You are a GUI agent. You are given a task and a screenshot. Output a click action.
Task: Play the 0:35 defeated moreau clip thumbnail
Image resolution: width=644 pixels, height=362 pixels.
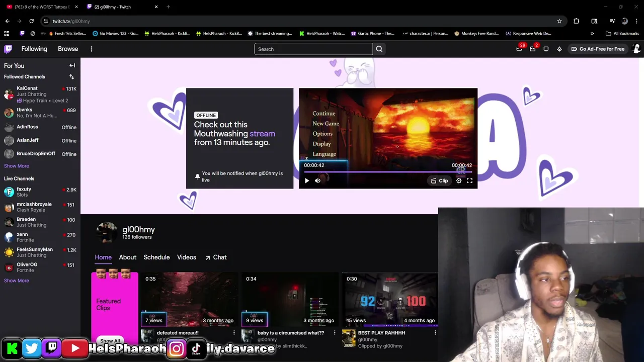click(x=189, y=300)
